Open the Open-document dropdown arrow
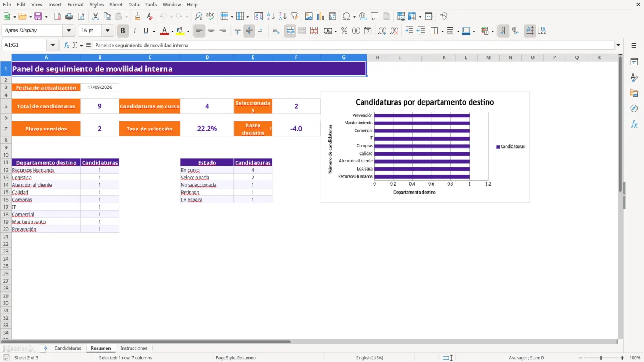Image resolution: width=644 pixels, height=362 pixels. (x=30, y=17)
